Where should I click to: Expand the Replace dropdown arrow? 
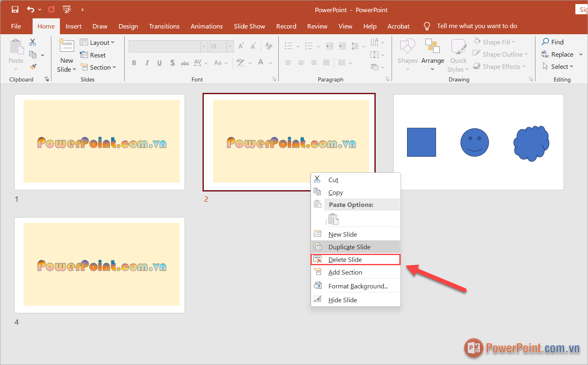[x=581, y=54]
